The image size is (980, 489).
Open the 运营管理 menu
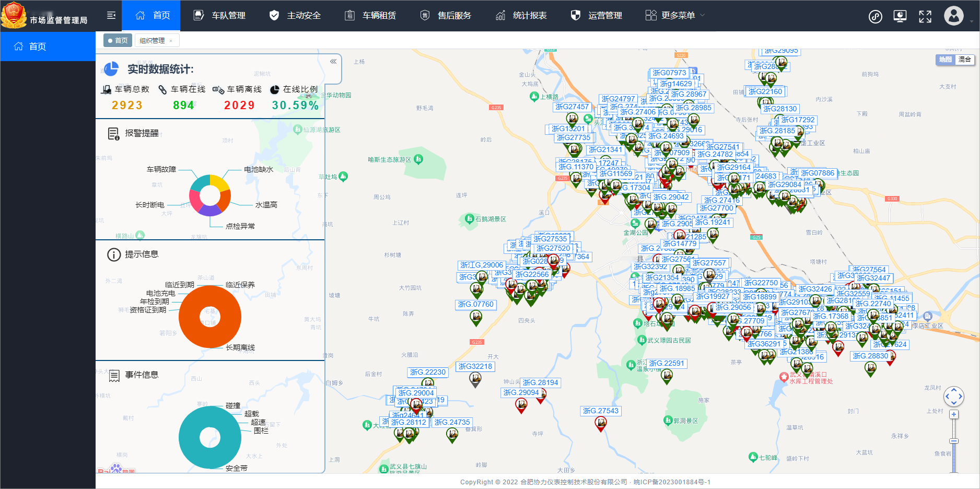pyautogui.click(x=597, y=16)
